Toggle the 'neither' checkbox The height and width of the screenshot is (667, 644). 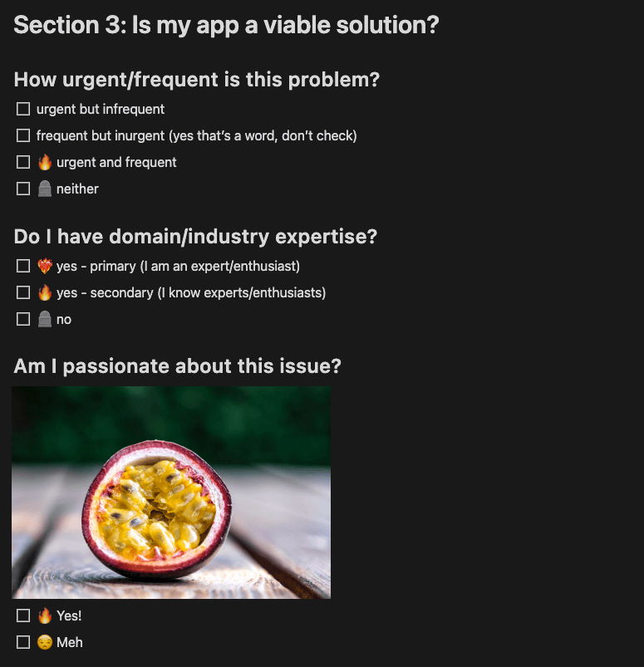pyautogui.click(x=23, y=189)
